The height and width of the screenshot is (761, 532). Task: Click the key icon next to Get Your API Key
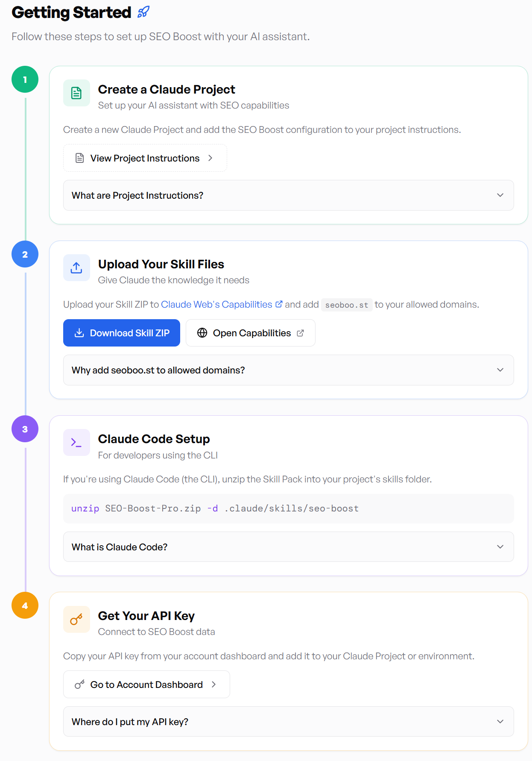(x=76, y=619)
